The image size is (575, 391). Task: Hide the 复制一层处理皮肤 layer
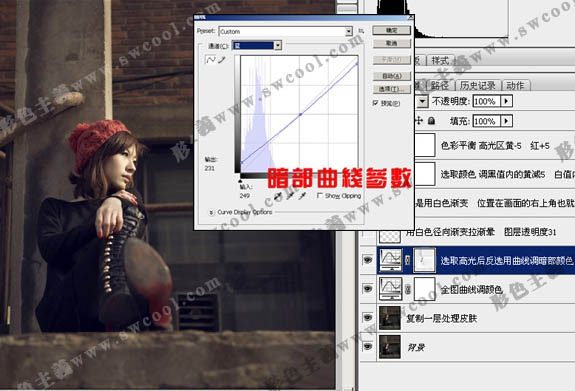tap(368, 317)
